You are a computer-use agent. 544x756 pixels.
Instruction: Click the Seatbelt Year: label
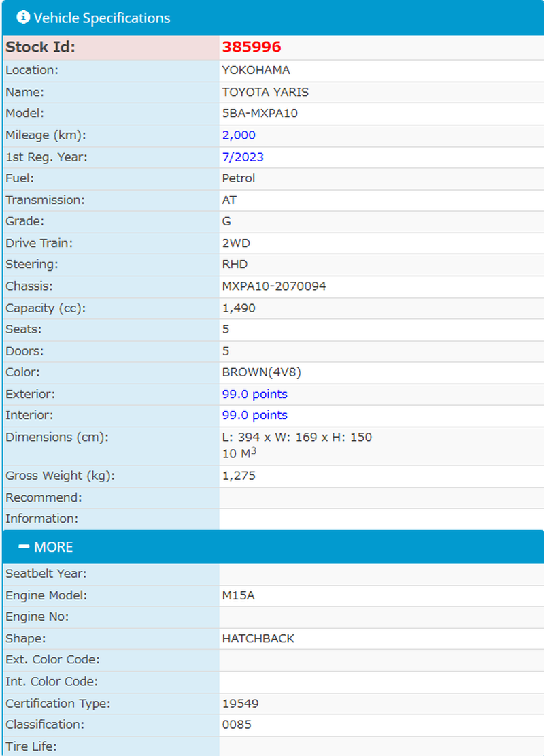[x=46, y=574]
